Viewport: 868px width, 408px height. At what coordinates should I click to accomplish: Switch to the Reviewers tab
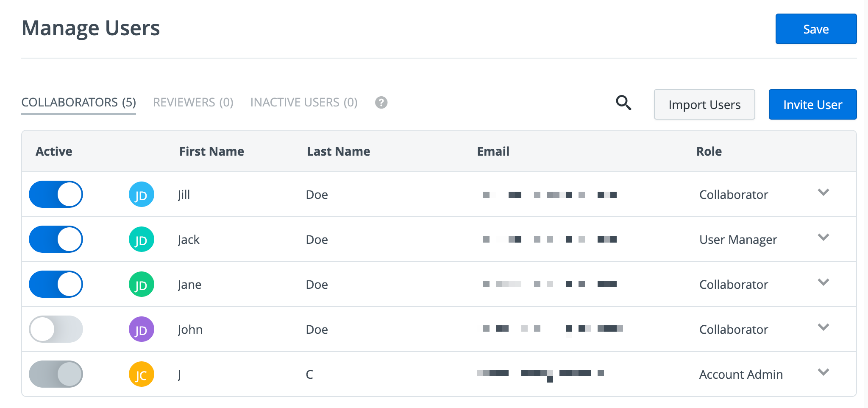click(193, 102)
